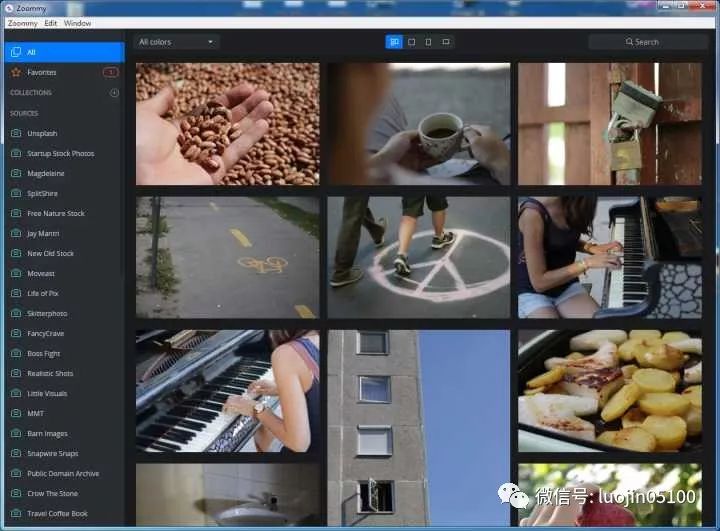Click the Crow The Stone camera icon
The width and height of the screenshot is (720, 531).
tap(16, 493)
